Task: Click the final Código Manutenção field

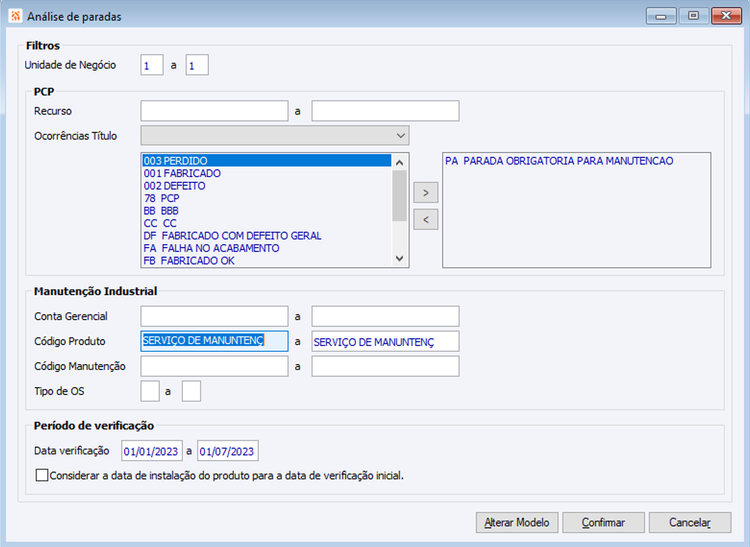Action: point(386,366)
